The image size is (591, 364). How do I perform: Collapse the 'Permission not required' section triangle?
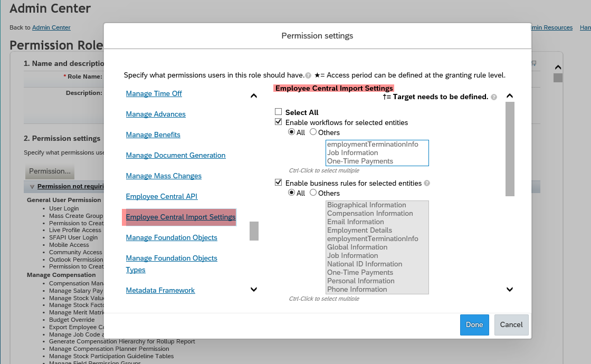(x=32, y=187)
